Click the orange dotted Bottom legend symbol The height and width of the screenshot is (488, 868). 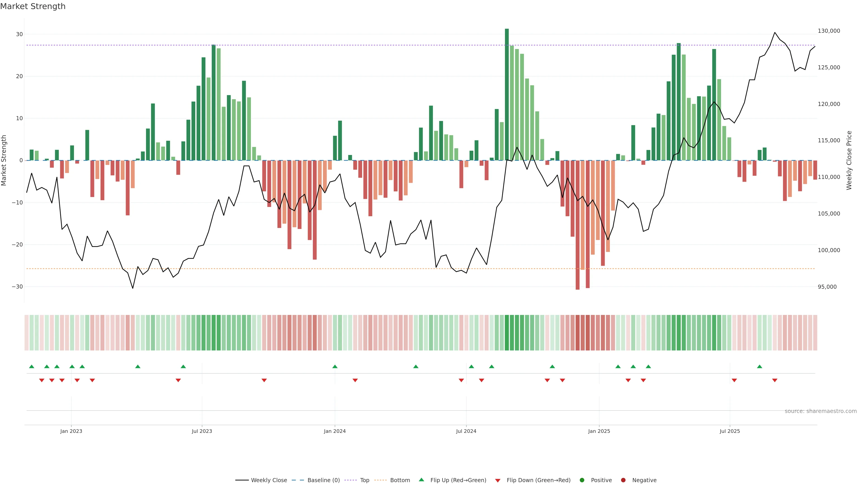(x=380, y=480)
